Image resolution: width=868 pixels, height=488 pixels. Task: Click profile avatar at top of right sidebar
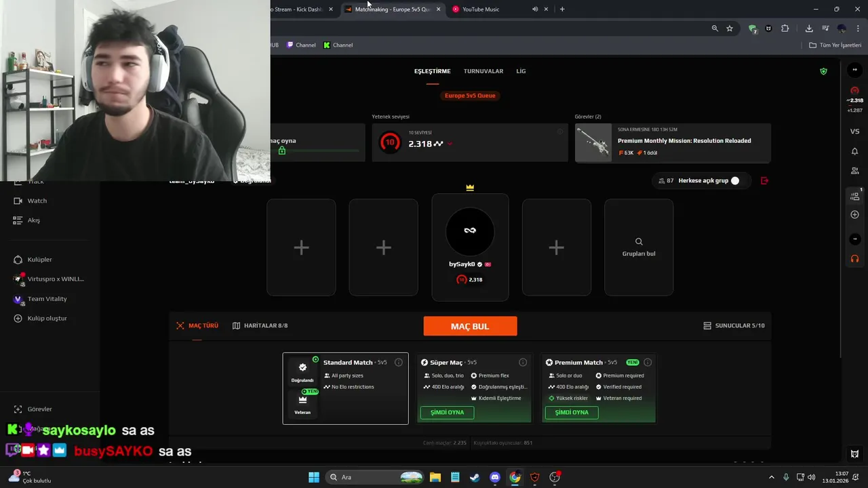point(854,70)
